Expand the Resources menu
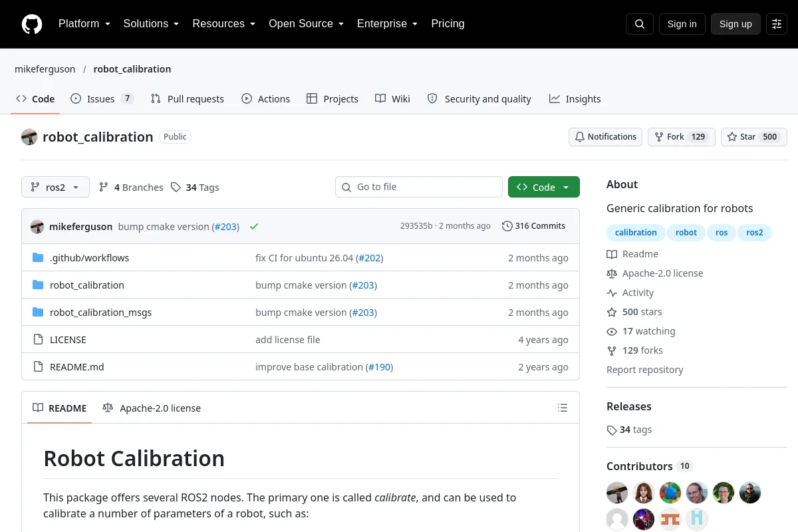 point(224,24)
